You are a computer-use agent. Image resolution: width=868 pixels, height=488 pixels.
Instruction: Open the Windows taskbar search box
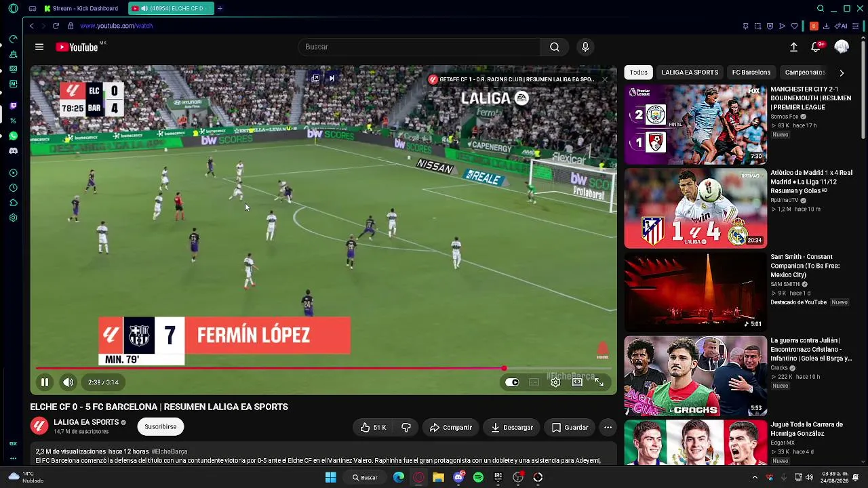tap(365, 477)
